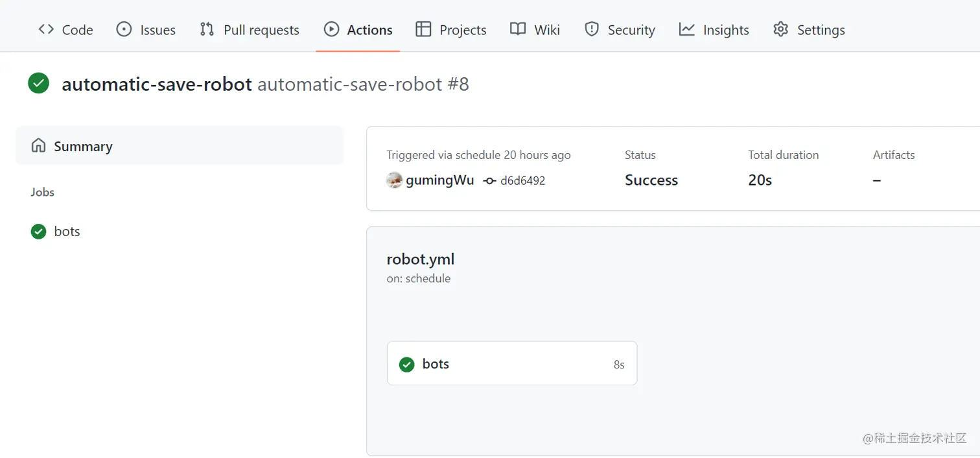Viewport: 980px width, 458px height.
Task: Click the bots job card in the workflow graph
Action: (x=511, y=364)
